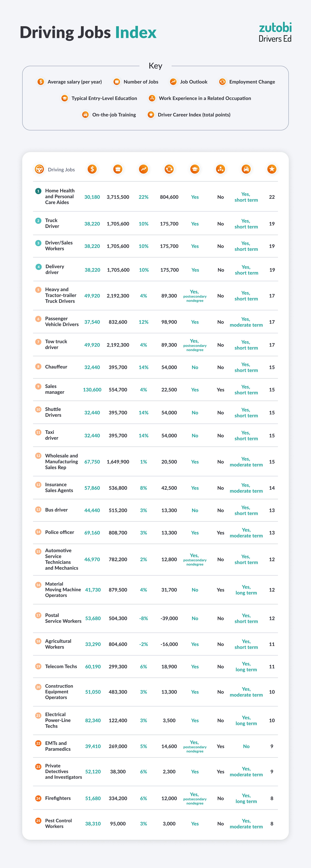Click the Sales manager salary 130,600

(x=92, y=390)
